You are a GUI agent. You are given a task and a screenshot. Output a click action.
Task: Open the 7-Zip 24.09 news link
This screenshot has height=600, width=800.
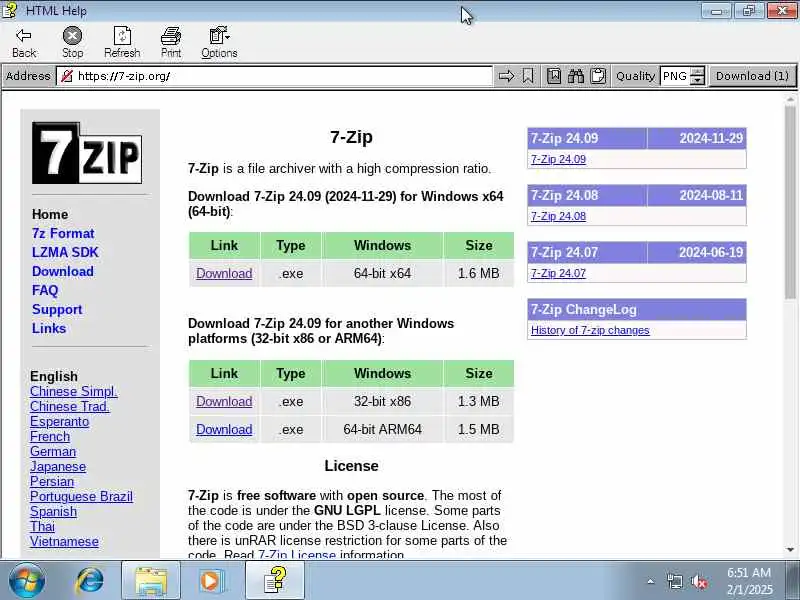558,159
